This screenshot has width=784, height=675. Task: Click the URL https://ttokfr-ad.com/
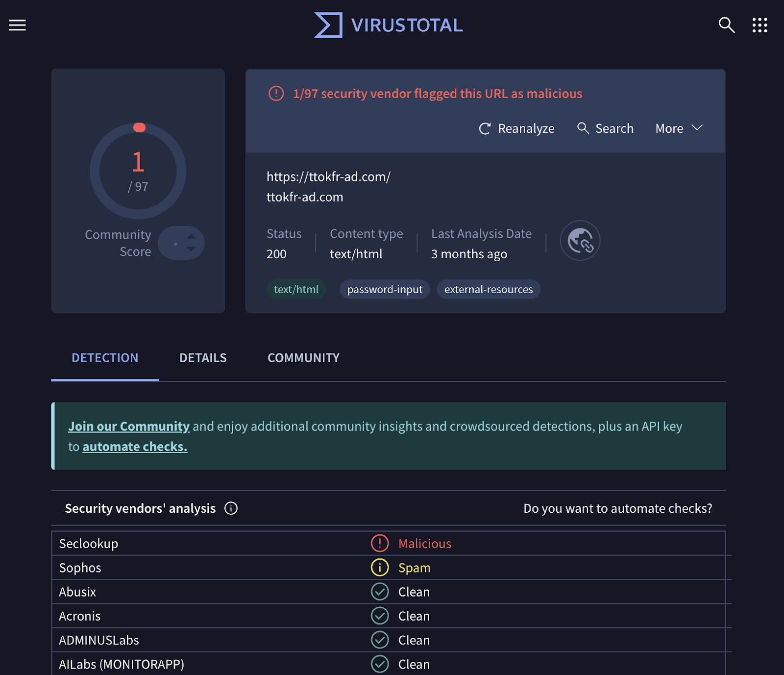tap(328, 176)
